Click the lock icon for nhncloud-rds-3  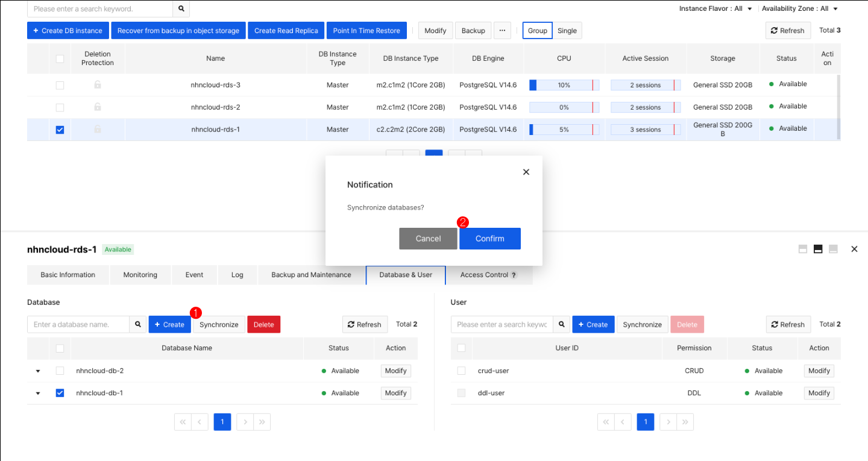point(98,85)
